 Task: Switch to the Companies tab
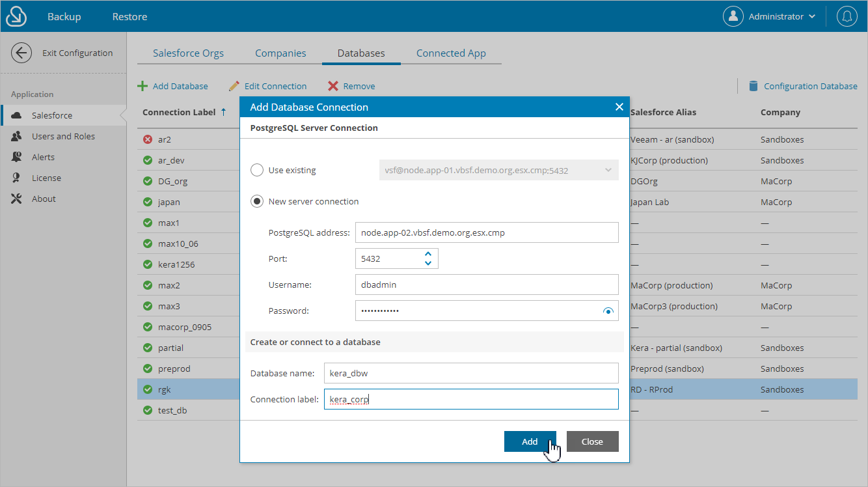pos(280,53)
